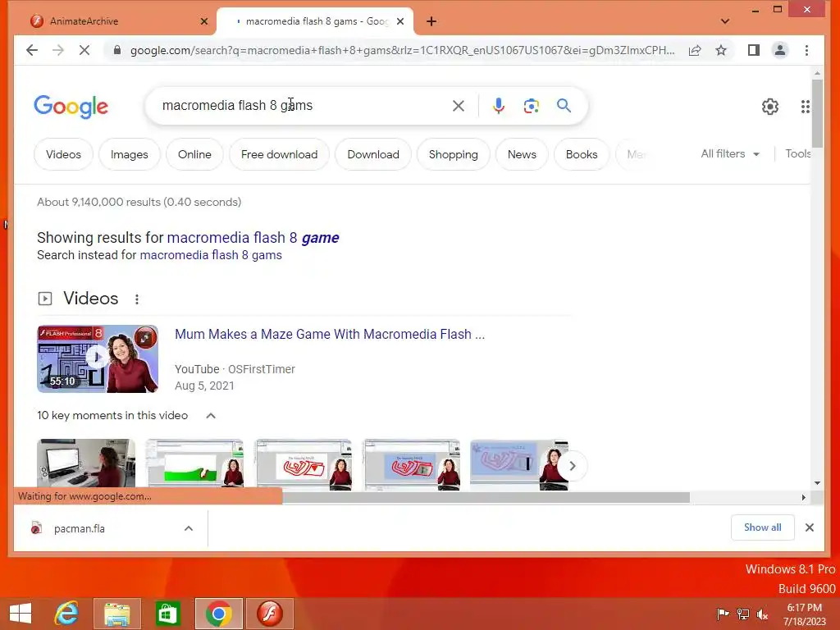Dismiss the downloads bar
The image size is (840, 630).
[810, 527]
